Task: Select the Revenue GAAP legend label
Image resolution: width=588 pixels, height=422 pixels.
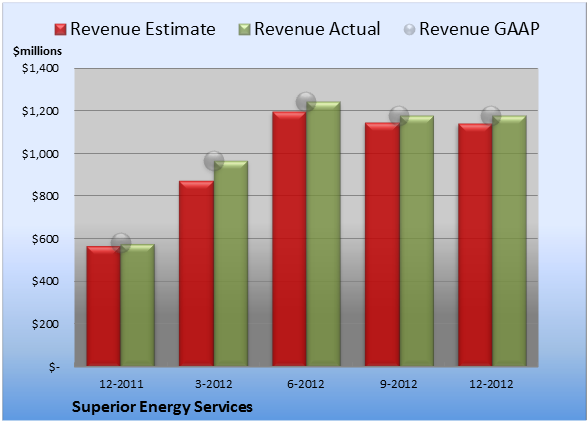Action: 479,29
